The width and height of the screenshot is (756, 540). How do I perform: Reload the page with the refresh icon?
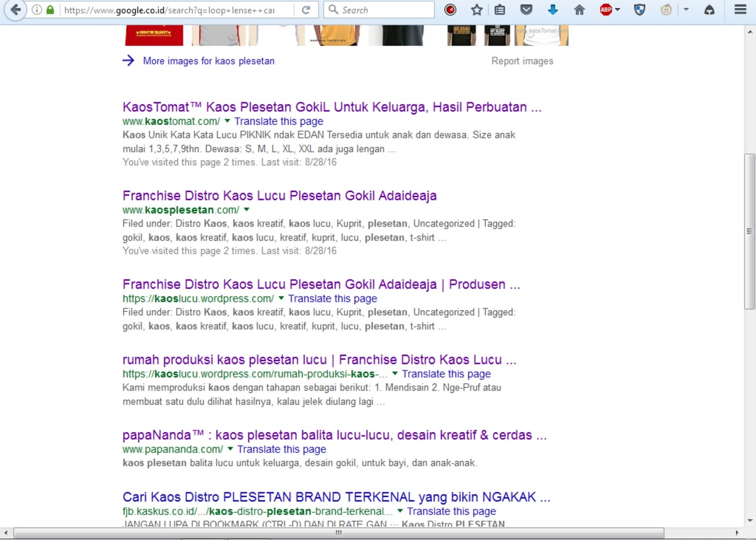point(306,9)
